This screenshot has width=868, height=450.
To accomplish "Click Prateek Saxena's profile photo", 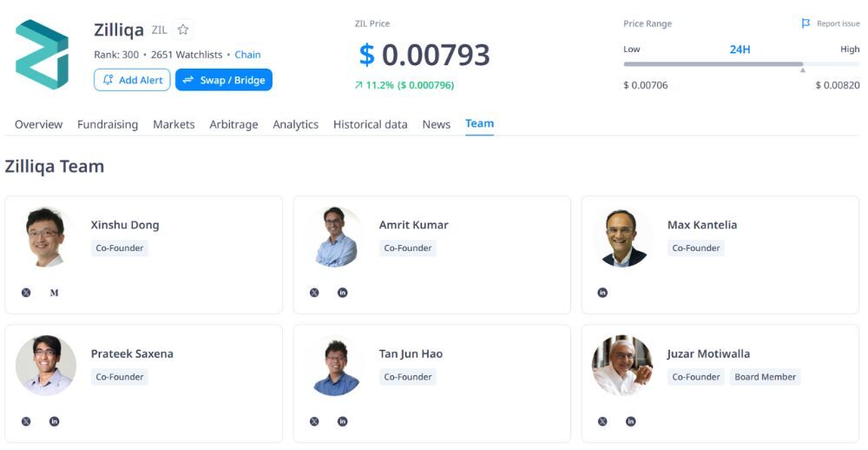I will pyautogui.click(x=46, y=365).
